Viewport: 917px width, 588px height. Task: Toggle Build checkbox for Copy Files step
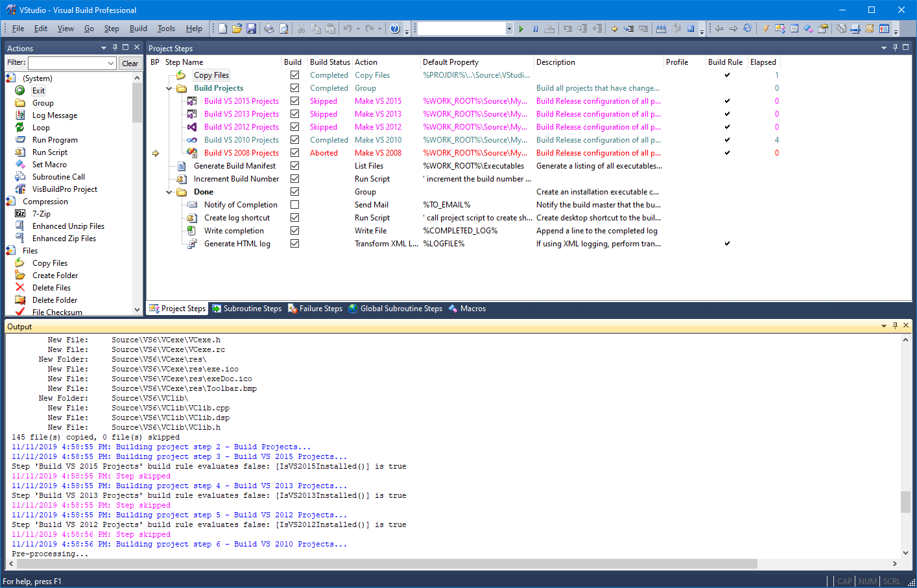pos(294,75)
